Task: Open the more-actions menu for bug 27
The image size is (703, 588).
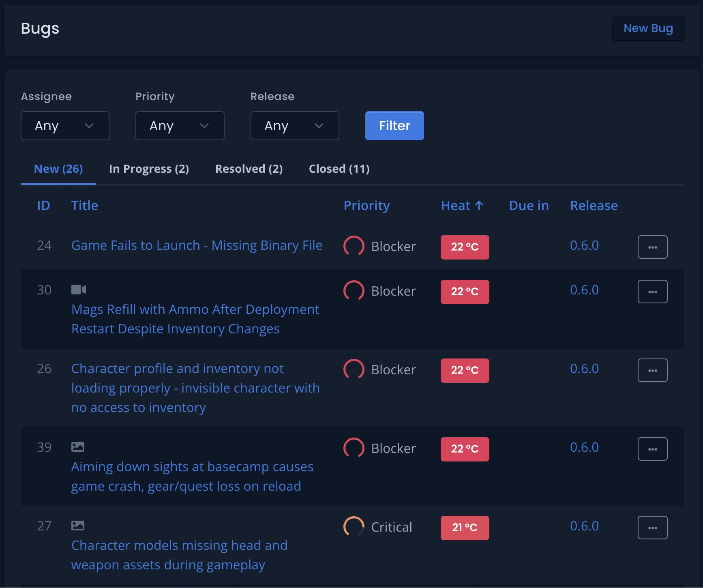Action: coord(652,528)
